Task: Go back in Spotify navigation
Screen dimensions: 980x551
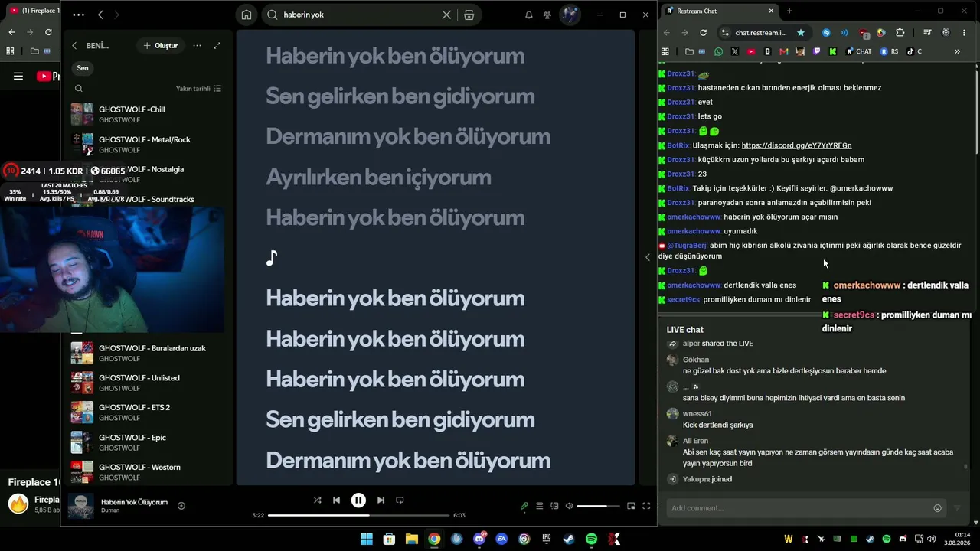Action: coord(101,15)
